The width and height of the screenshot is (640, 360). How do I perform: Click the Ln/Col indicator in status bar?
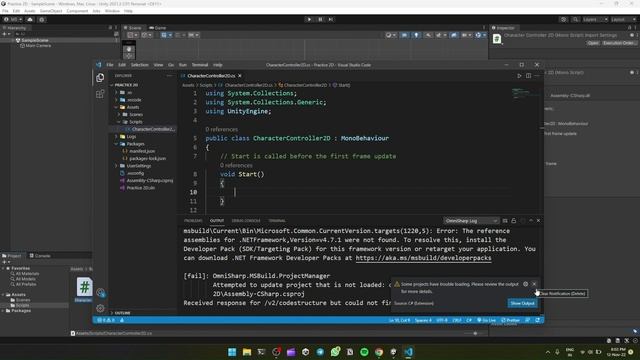pos(399,320)
